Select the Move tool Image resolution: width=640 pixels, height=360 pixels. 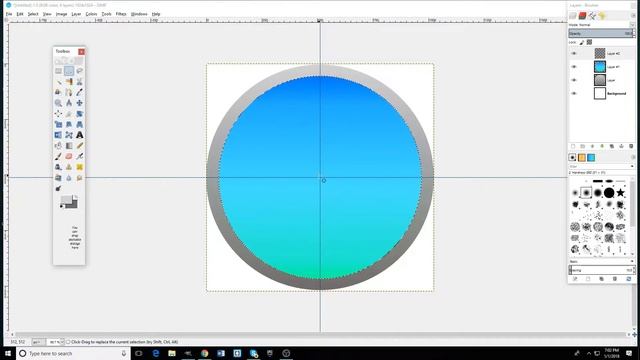[x=80, y=103]
